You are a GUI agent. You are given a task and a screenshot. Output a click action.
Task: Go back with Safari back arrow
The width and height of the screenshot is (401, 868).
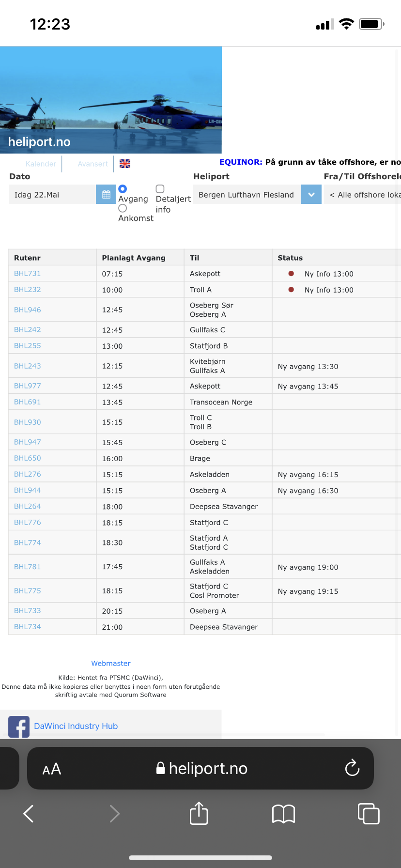(29, 814)
